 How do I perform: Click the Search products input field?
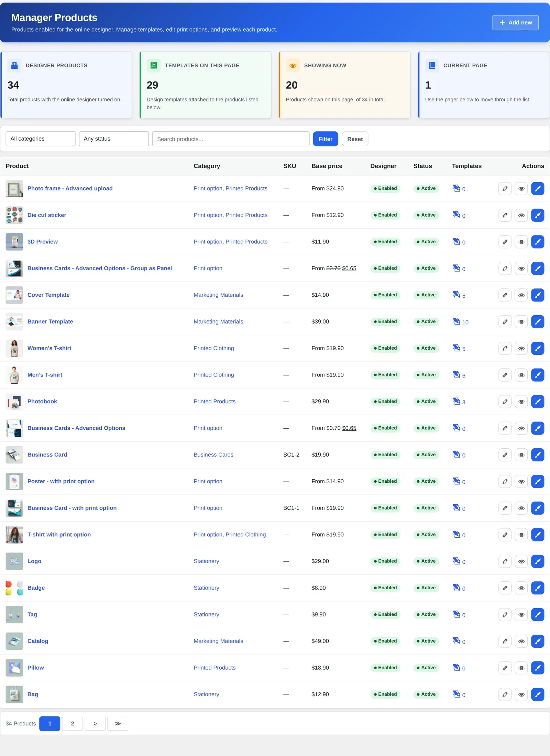pyautogui.click(x=231, y=139)
